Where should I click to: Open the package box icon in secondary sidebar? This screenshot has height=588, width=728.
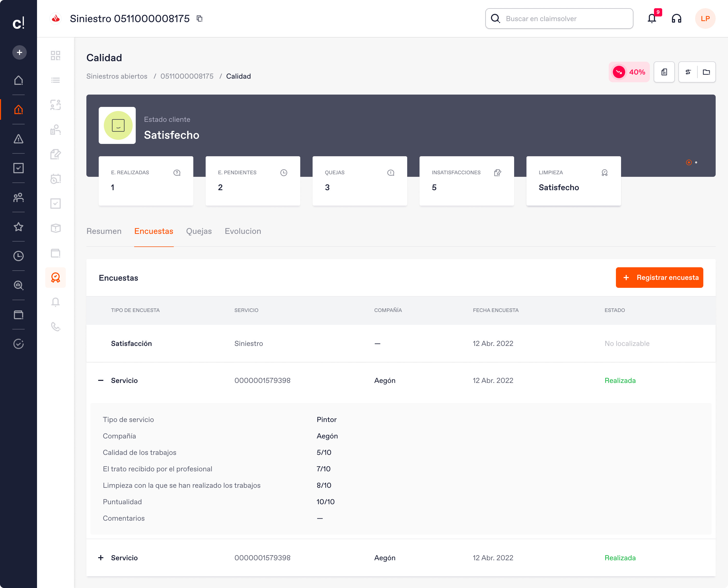[56, 228]
